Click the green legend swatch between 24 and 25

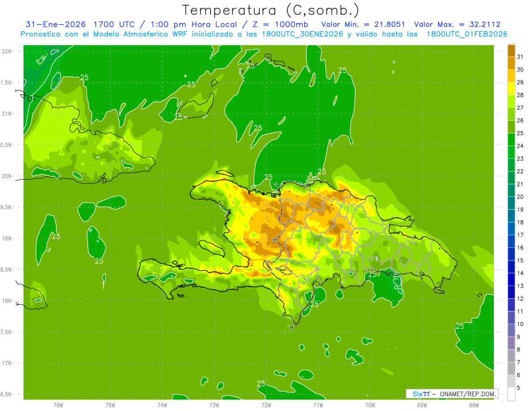coord(511,139)
